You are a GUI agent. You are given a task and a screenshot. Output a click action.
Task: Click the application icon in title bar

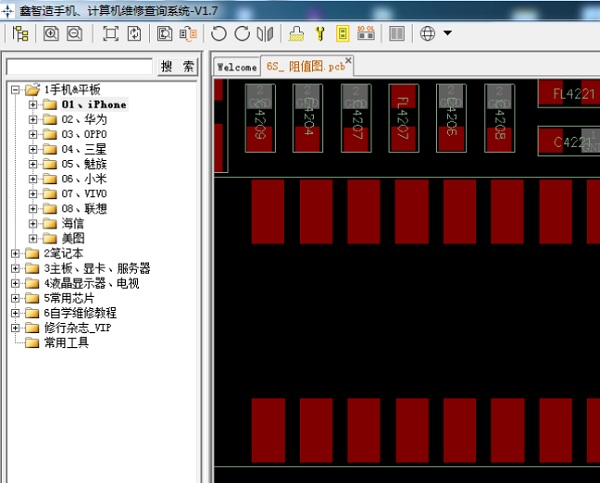coord(8,11)
